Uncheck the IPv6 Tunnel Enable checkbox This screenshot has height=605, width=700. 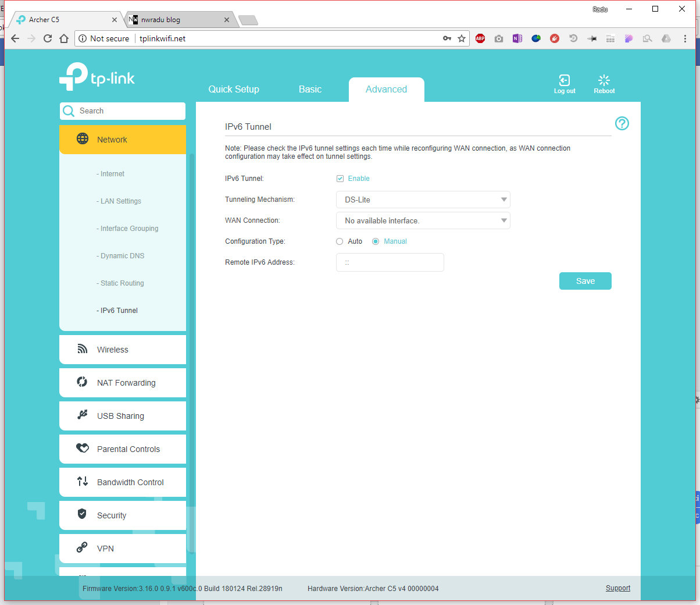[340, 179]
